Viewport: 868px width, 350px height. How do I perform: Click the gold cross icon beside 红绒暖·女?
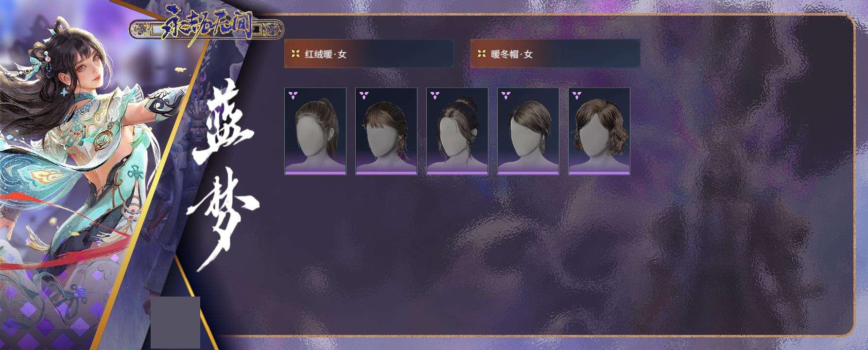(295, 54)
